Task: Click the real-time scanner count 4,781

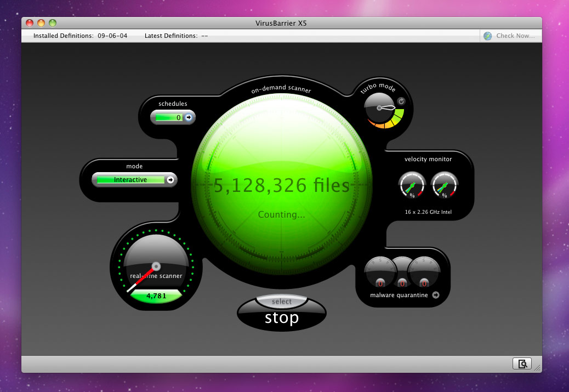Action: tap(156, 296)
